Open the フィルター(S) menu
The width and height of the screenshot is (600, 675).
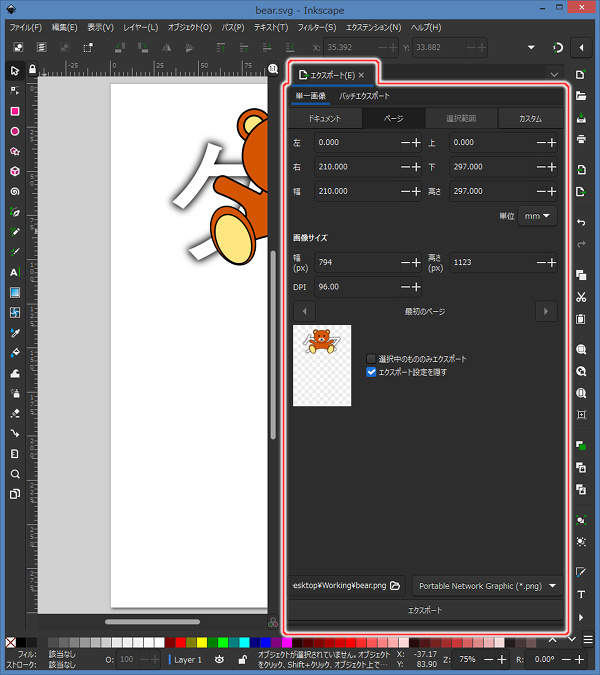coord(317,28)
